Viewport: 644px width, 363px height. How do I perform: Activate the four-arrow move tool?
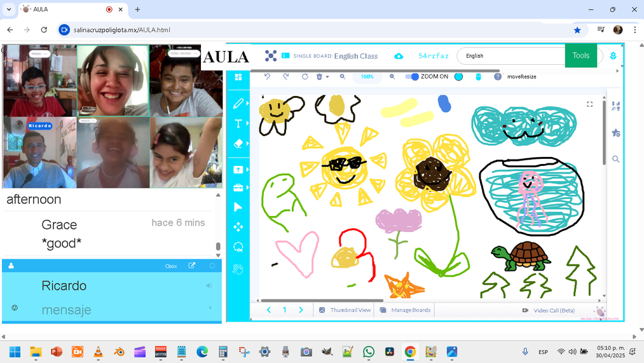coord(238,227)
